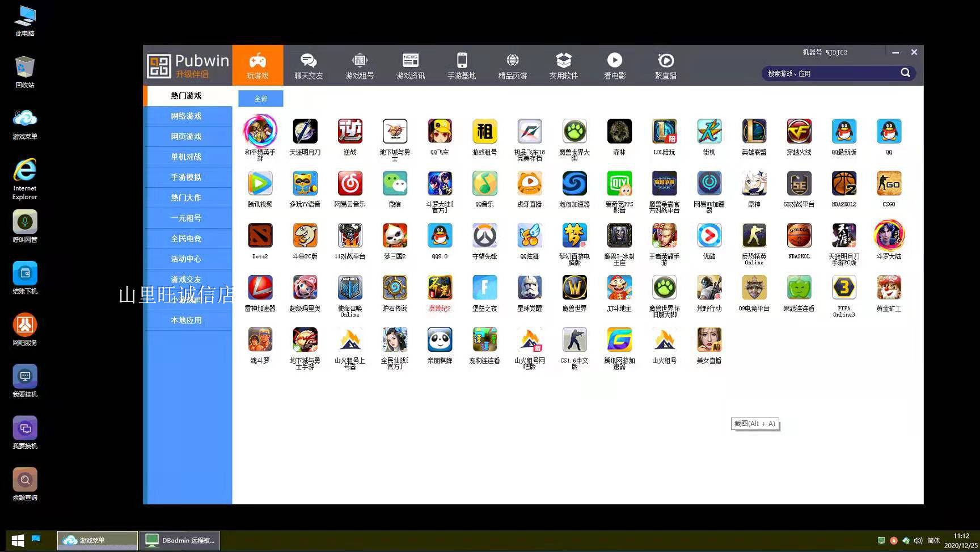This screenshot has height=552, width=980.
Task: Select 手游模拟 in the sidebar
Action: [188, 178]
